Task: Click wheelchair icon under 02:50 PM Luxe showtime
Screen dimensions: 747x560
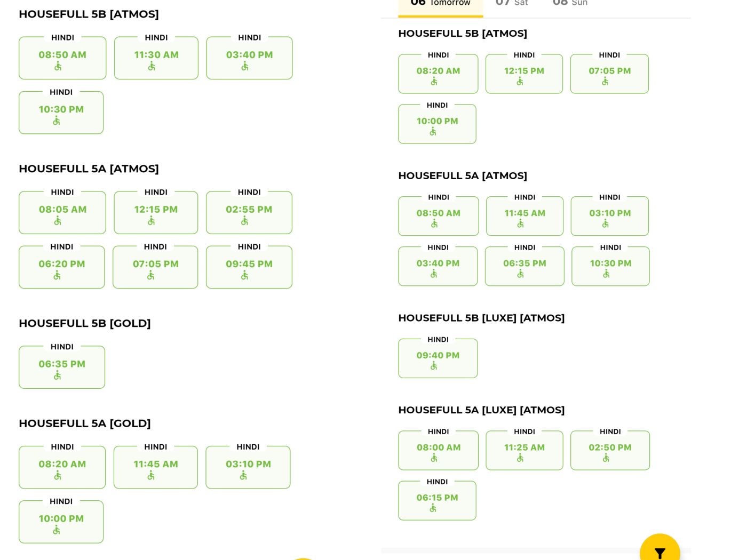Action: (x=606, y=458)
